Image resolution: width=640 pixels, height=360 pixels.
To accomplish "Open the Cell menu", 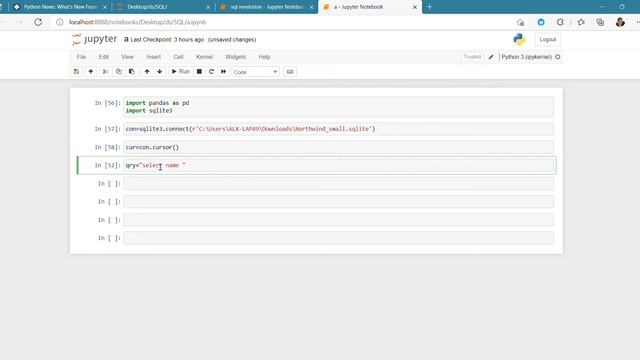I will point(178,57).
